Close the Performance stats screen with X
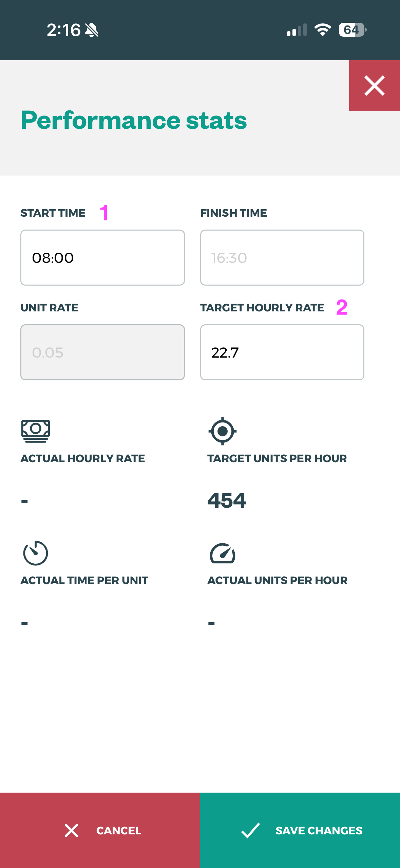This screenshot has height=868, width=400. [x=374, y=86]
